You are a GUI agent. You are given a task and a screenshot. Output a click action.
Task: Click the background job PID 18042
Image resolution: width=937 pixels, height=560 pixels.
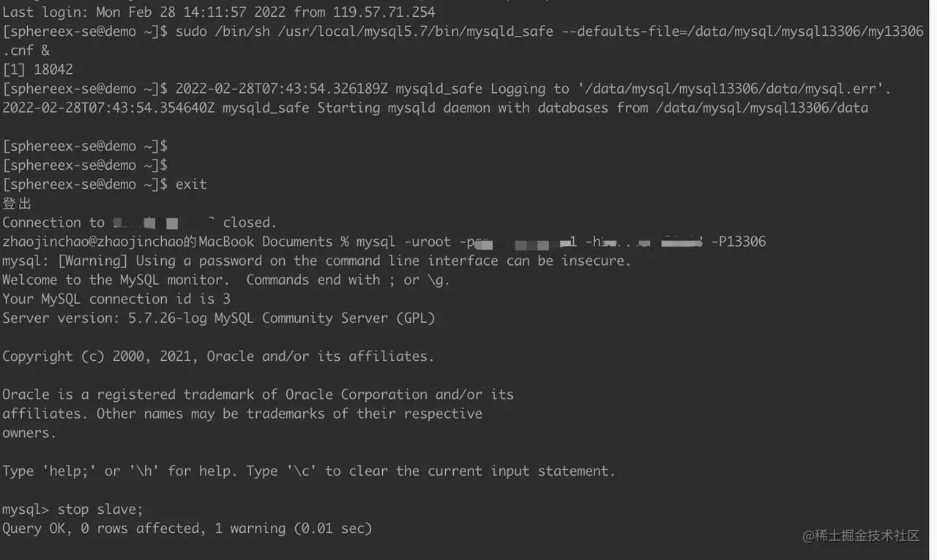point(53,70)
